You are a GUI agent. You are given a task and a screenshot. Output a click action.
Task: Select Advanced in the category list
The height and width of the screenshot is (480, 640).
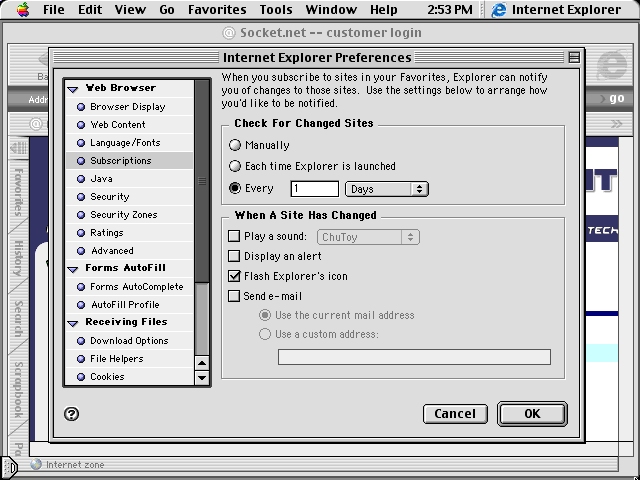click(129, 251)
